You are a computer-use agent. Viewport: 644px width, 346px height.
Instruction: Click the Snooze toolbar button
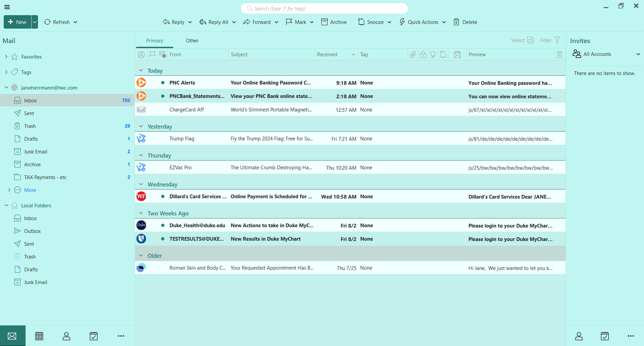tap(371, 22)
